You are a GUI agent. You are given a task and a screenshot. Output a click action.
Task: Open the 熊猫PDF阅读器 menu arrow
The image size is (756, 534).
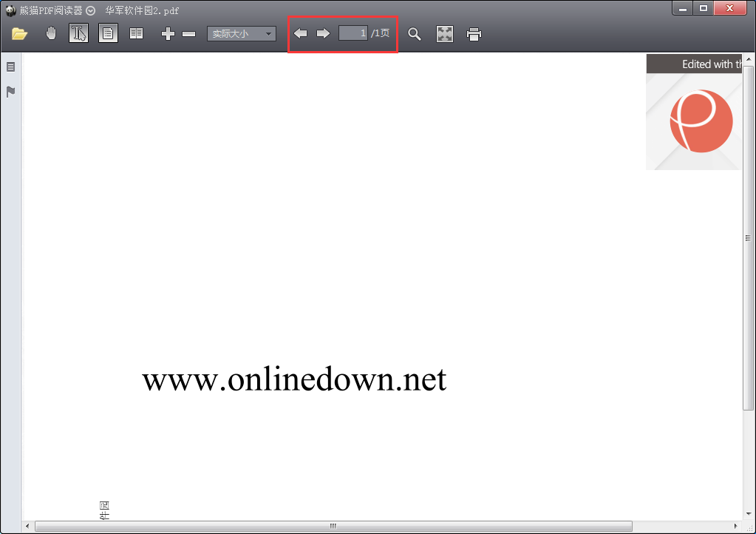(91, 10)
